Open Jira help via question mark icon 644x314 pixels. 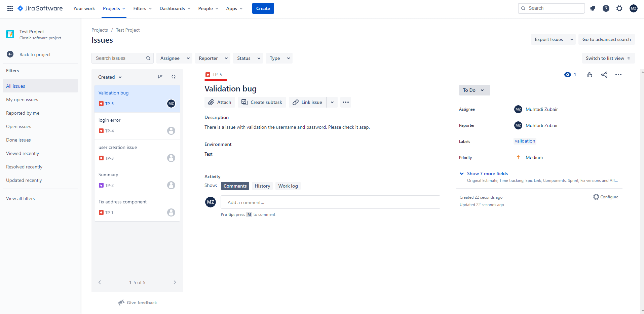tap(606, 8)
